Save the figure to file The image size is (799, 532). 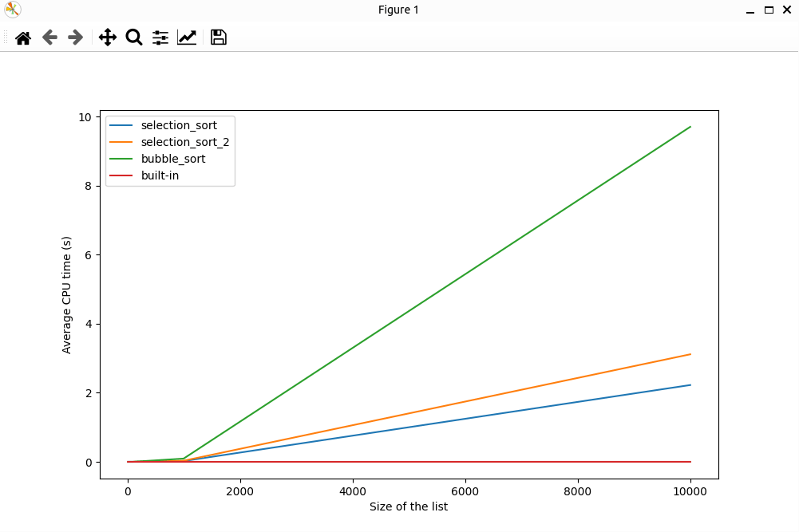pyautogui.click(x=219, y=37)
